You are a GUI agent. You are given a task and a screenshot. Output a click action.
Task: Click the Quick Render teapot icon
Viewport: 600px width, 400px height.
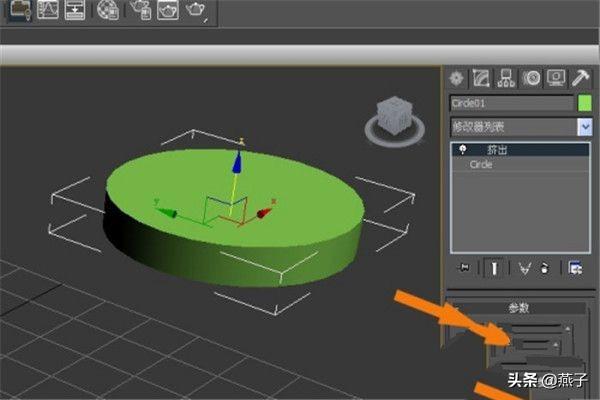197,11
